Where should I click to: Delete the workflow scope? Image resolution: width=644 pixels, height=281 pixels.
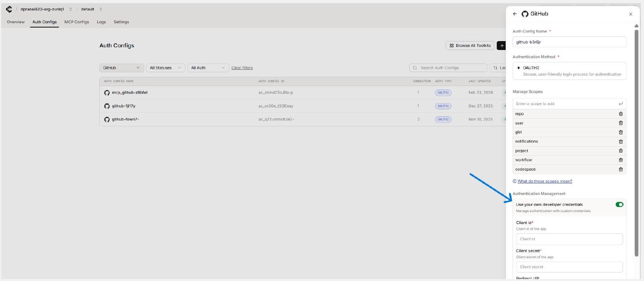point(621,160)
